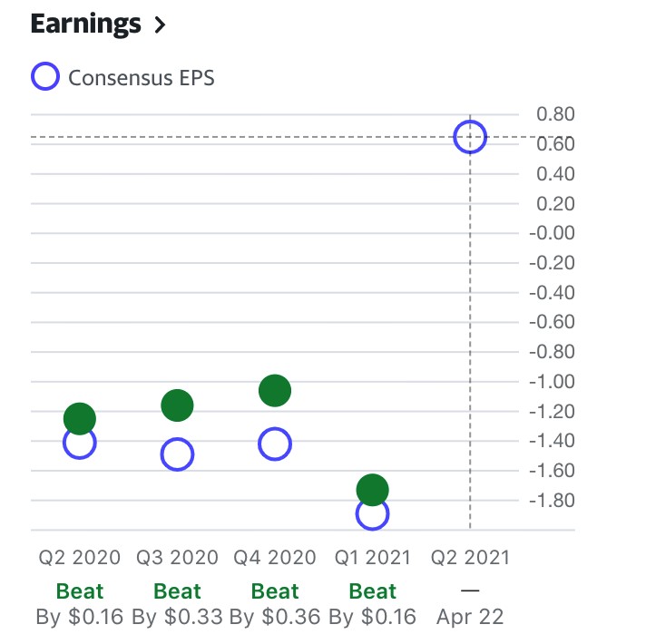Expand the Earnings section chevron
The width and height of the screenshot is (646, 644).
tap(161, 25)
